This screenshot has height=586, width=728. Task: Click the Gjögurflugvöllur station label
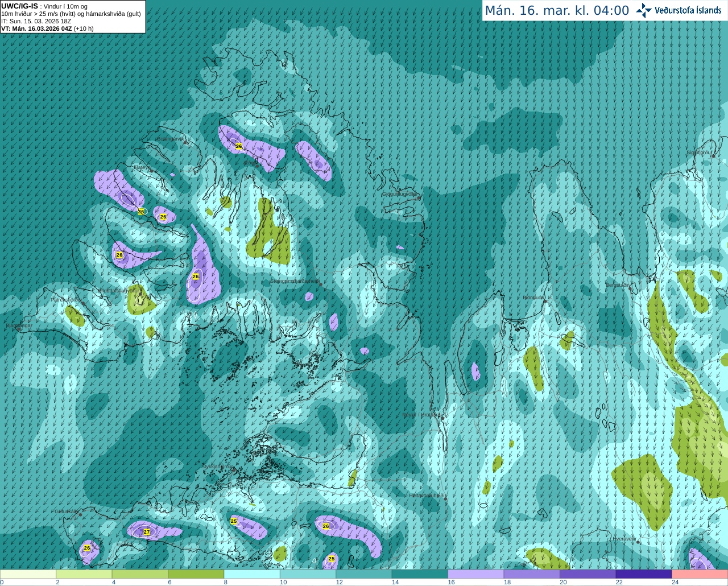400,194
